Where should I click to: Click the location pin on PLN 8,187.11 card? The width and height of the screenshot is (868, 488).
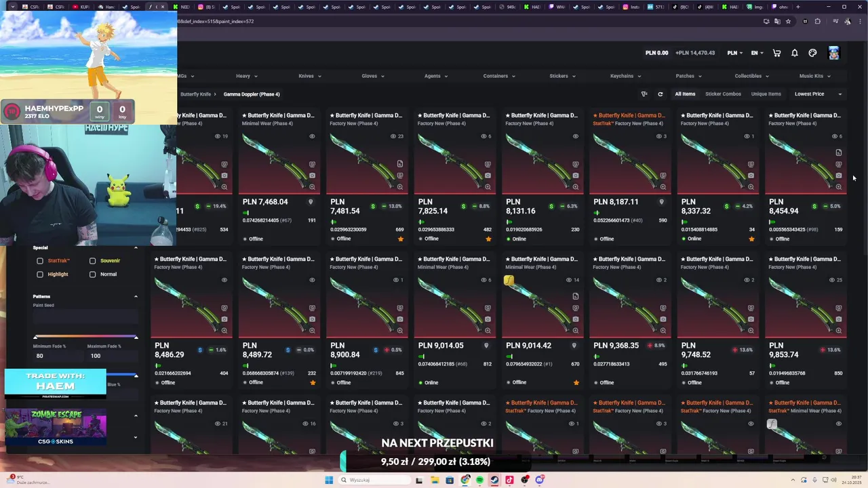[x=661, y=201]
